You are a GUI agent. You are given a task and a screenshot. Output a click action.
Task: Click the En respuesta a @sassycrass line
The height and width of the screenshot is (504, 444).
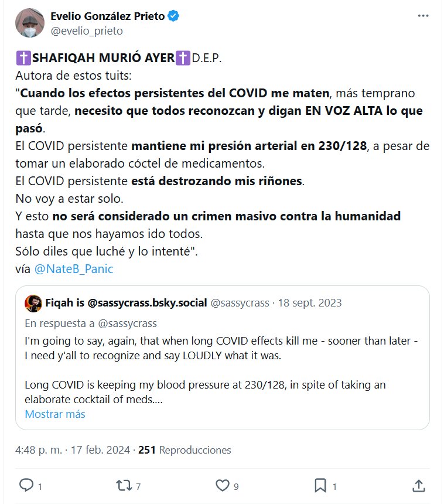91,323
